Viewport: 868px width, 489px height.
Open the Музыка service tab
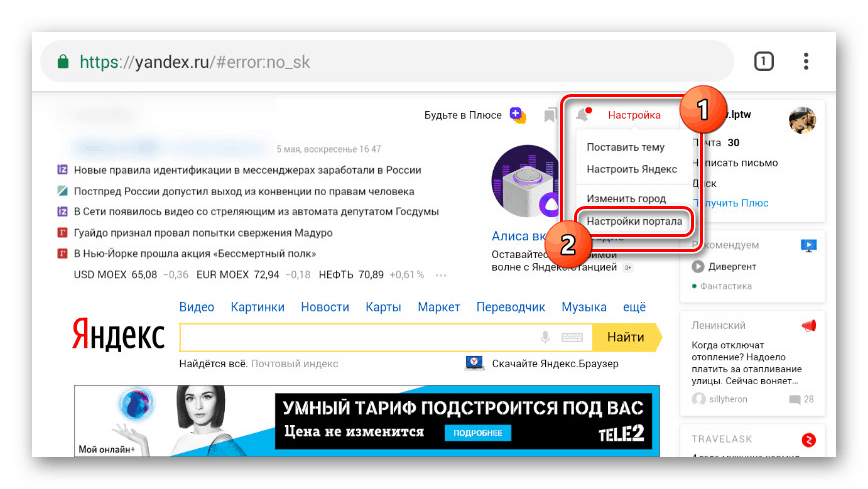[584, 307]
